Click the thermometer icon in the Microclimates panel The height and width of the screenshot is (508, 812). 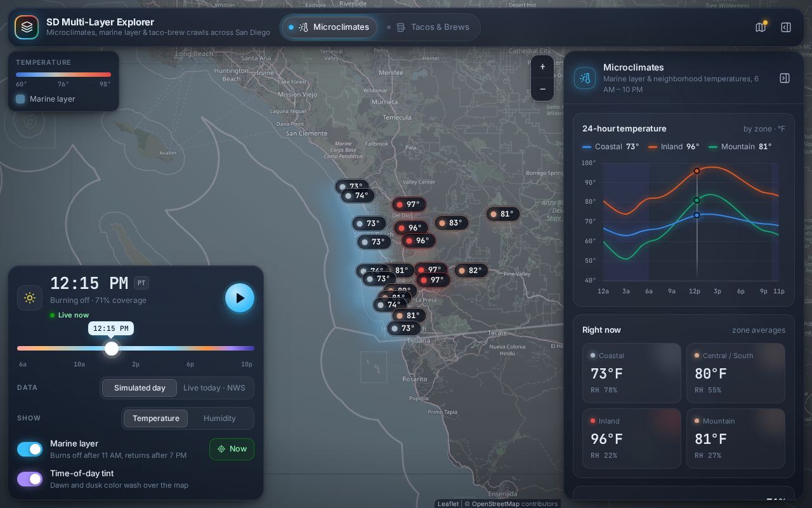click(585, 78)
